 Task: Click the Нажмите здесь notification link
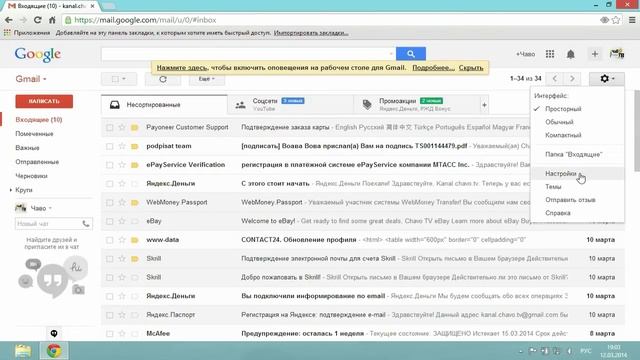point(182,68)
